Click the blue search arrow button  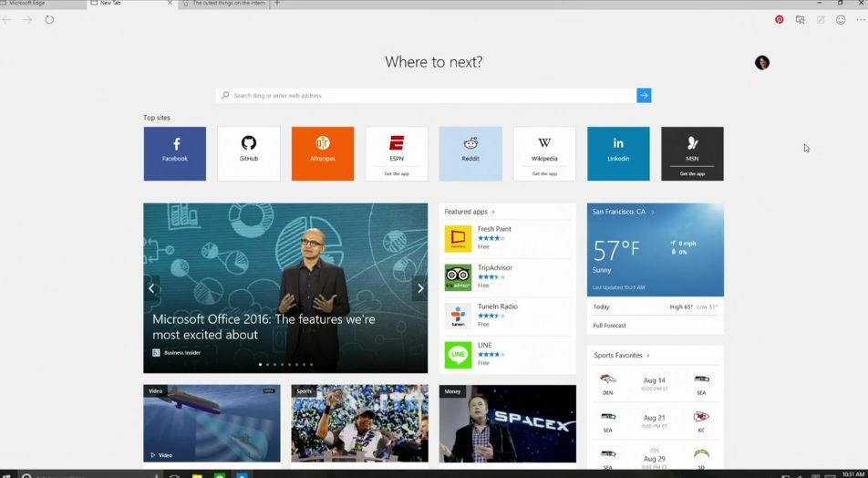(644, 95)
